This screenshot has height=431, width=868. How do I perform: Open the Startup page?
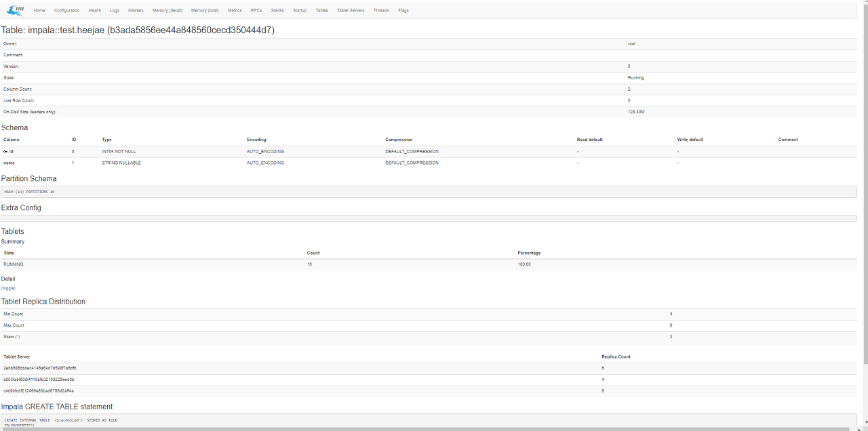(x=300, y=10)
